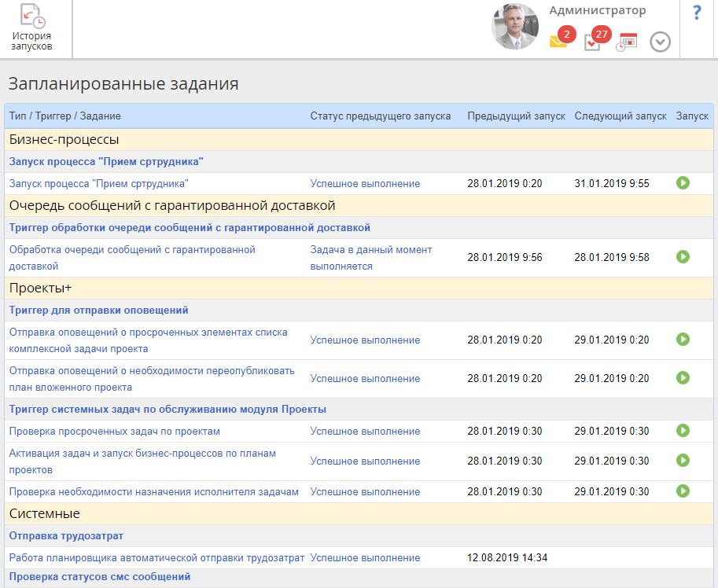The height and width of the screenshot is (588, 718).
Task: Open tasks icon with badge 27
Action: (x=593, y=42)
